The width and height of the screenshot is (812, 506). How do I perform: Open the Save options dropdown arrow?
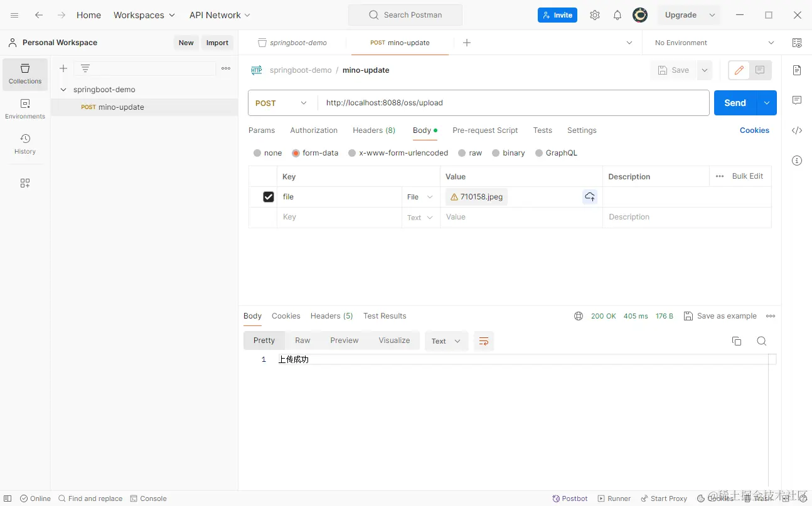point(705,70)
